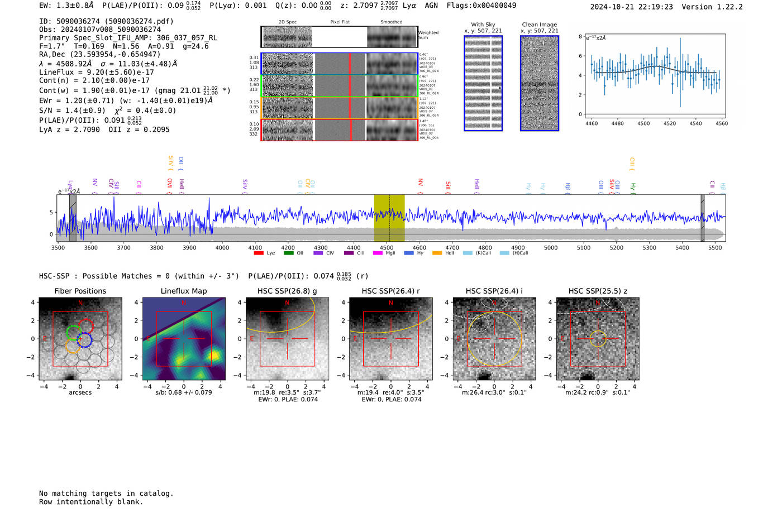Open the HSC SSP(26.8) g image
The image size is (782, 532).
coord(288,339)
